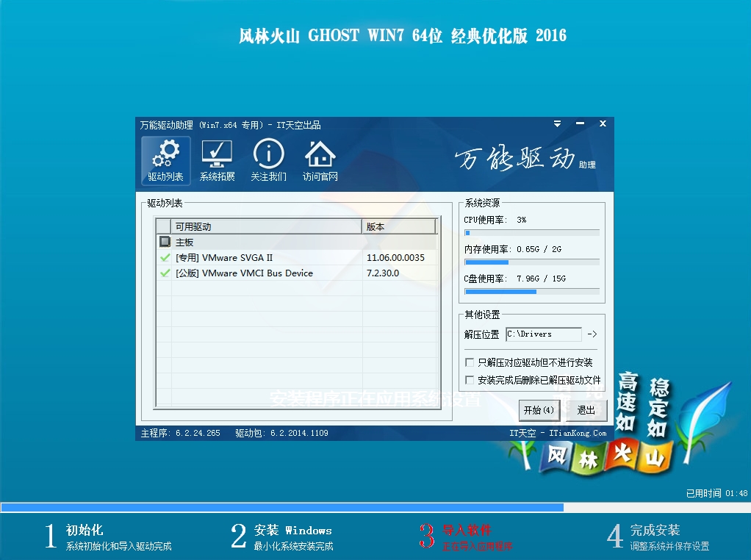Click the C盘使用率 progress bar
Screen dimensions: 751x560
tap(531, 291)
